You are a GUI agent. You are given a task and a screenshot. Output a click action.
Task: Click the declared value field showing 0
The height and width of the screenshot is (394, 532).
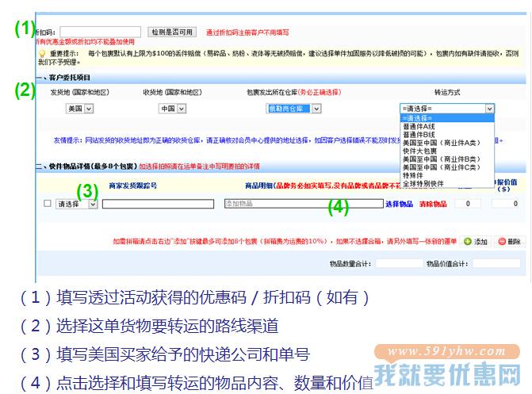pyautogui.click(x=506, y=204)
